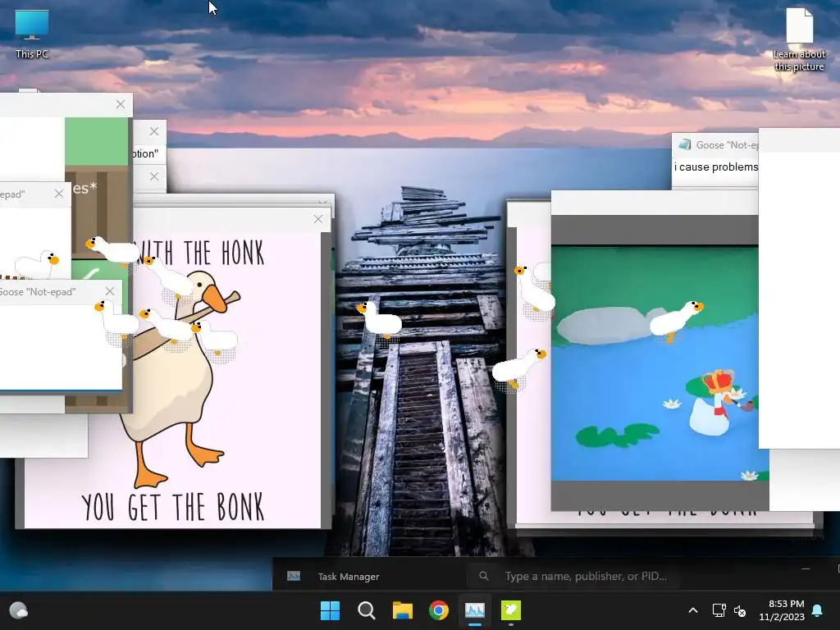Close the 'WITH THE HONK' meme window
The width and height of the screenshot is (840, 630).
tap(318, 218)
